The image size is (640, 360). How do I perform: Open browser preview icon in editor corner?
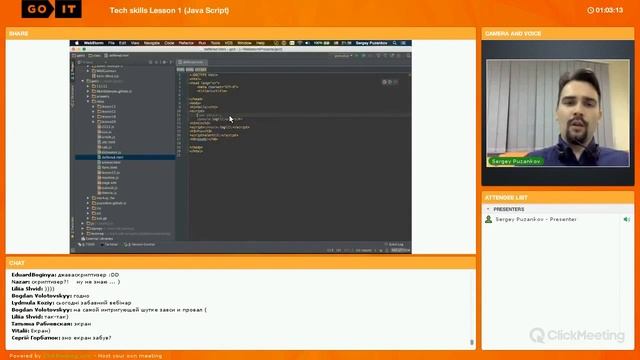tap(384, 82)
